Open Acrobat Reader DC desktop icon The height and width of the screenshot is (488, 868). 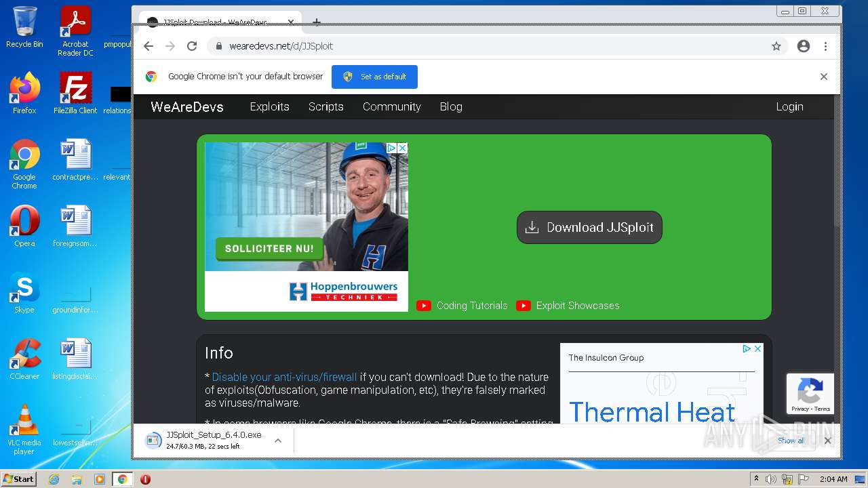75,30
